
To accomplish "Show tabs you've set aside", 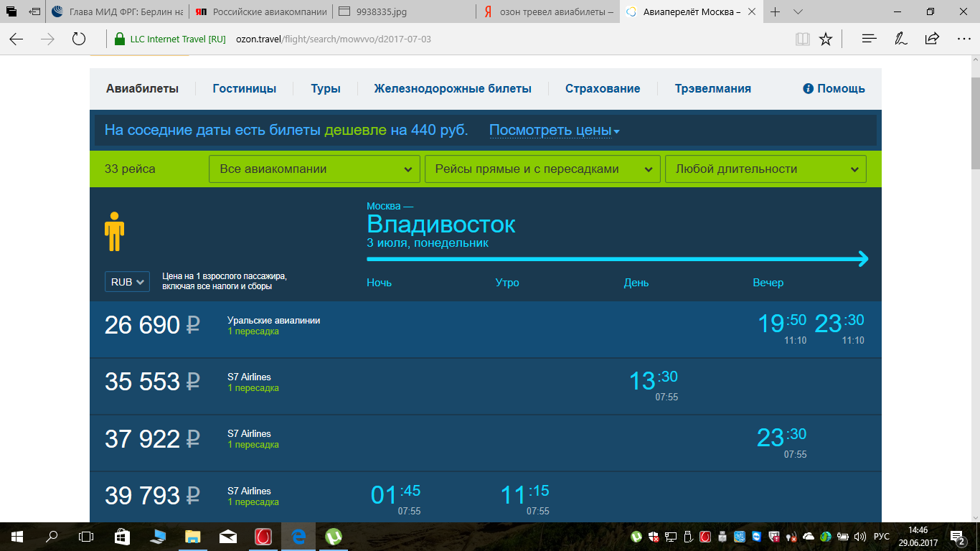I will tap(11, 11).
